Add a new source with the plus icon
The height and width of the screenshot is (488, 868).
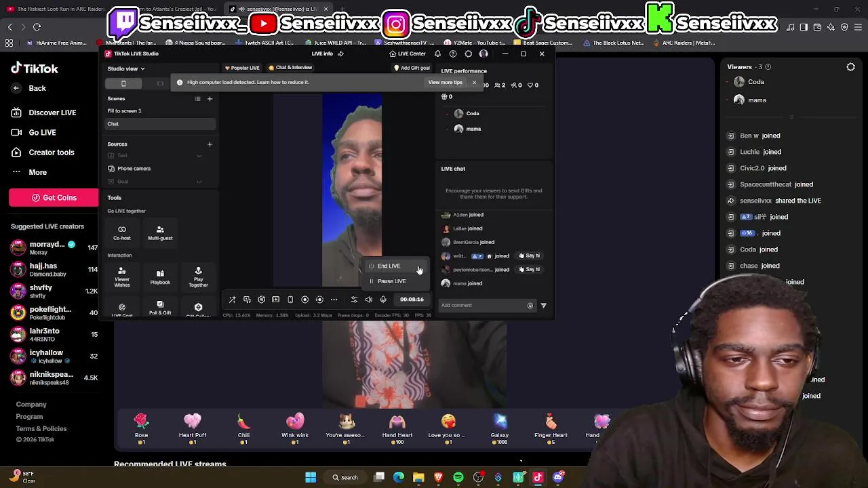click(210, 144)
